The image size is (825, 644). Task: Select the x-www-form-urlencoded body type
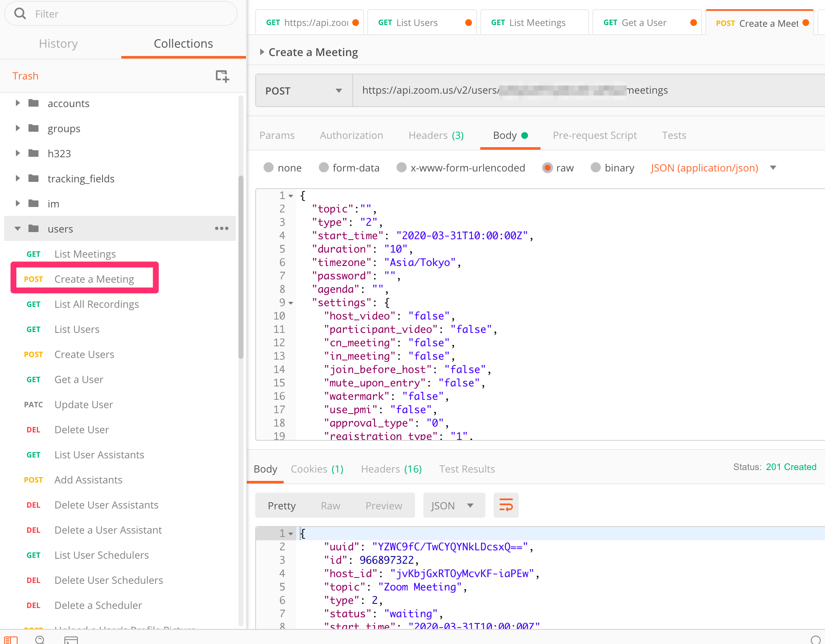[x=402, y=167]
